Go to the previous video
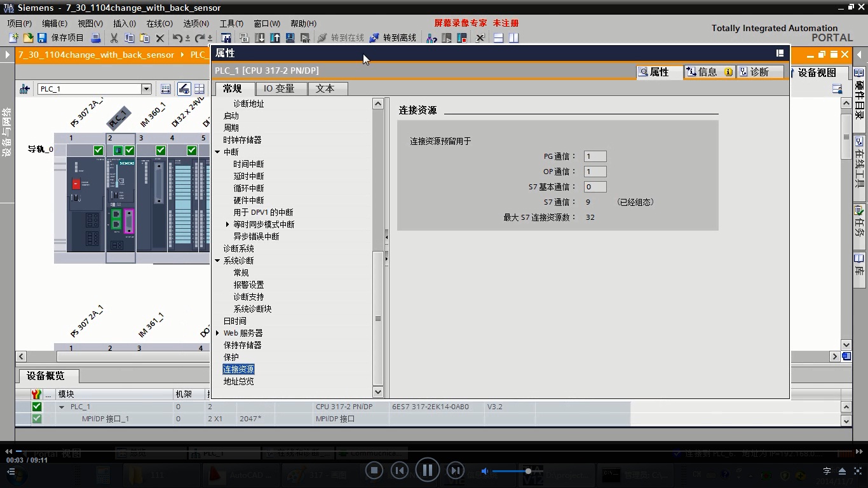The width and height of the screenshot is (868, 488). 399,470
